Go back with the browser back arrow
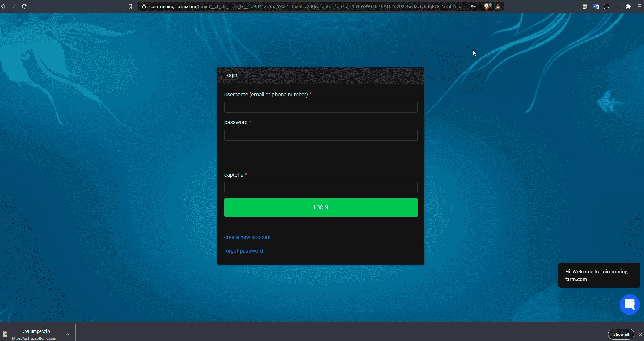644x341 pixels. 3,6
